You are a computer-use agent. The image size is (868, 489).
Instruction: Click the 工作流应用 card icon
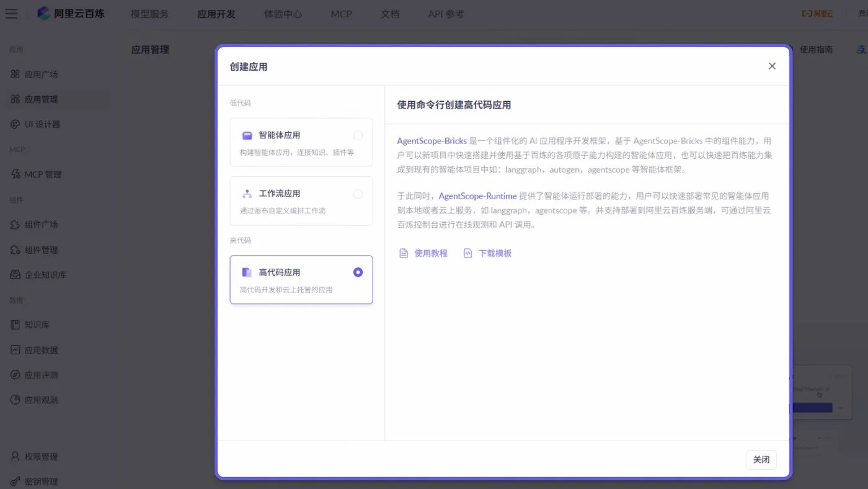point(247,194)
